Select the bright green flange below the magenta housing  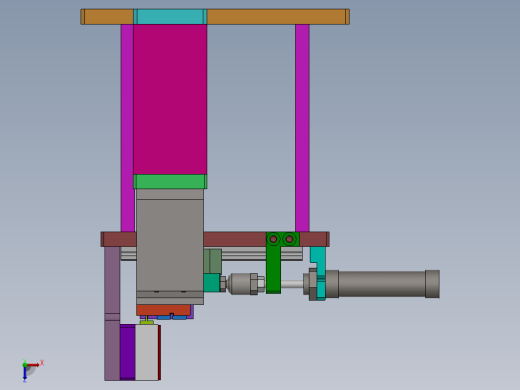click(170, 182)
